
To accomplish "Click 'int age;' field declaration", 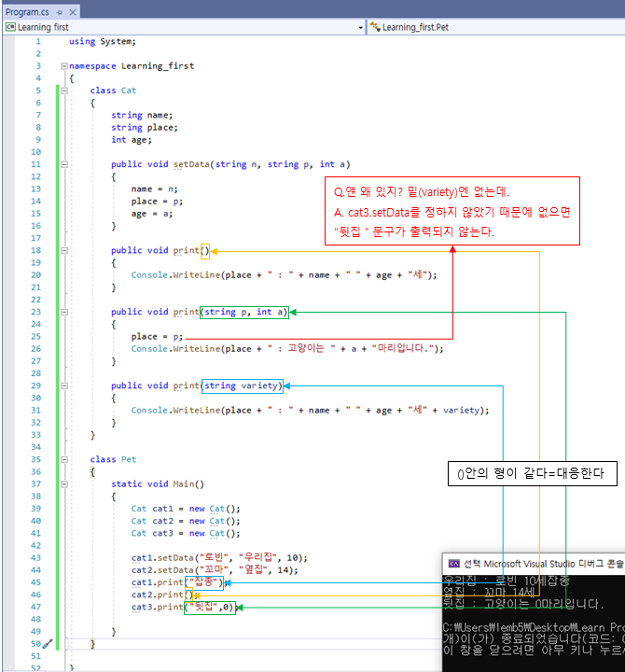I will [132, 140].
